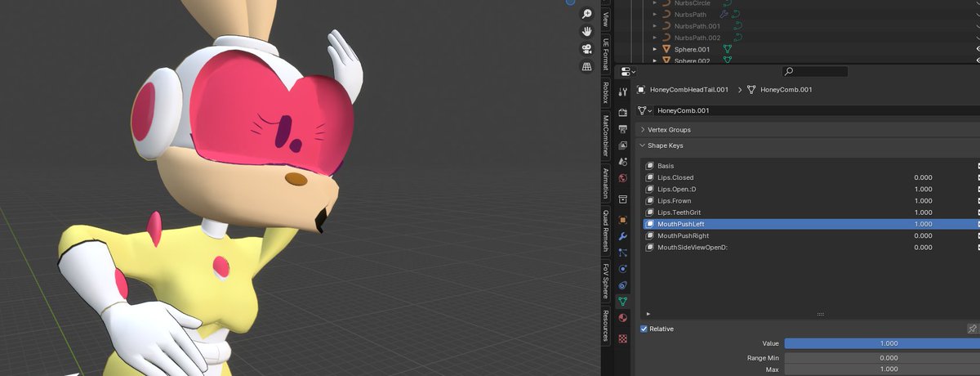Viewport: 980px width, 376px height.
Task: Open the mesh data-block browse dropdown
Action: point(645,110)
